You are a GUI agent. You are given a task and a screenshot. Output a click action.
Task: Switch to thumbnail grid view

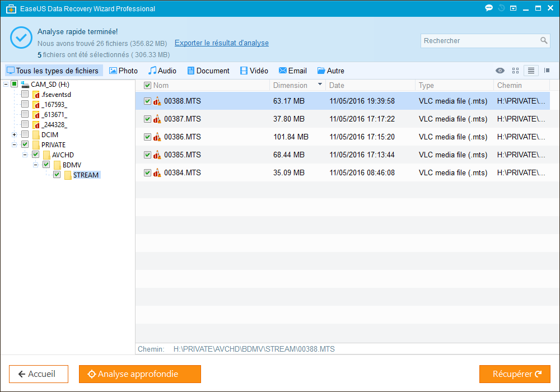pyautogui.click(x=516, y=71)
